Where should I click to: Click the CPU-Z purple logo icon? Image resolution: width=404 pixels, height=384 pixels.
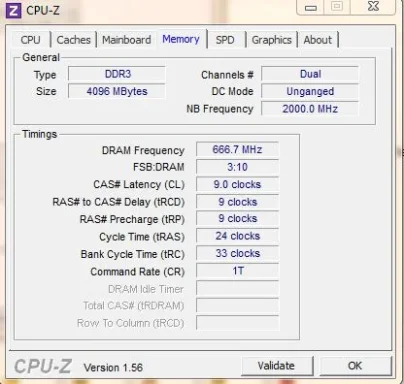13,10
